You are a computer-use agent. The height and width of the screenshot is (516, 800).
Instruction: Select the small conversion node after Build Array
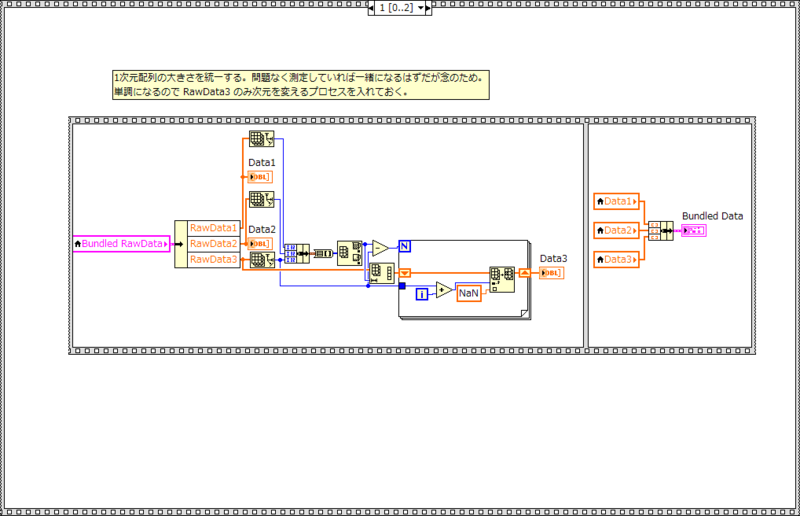coord(323,253)
